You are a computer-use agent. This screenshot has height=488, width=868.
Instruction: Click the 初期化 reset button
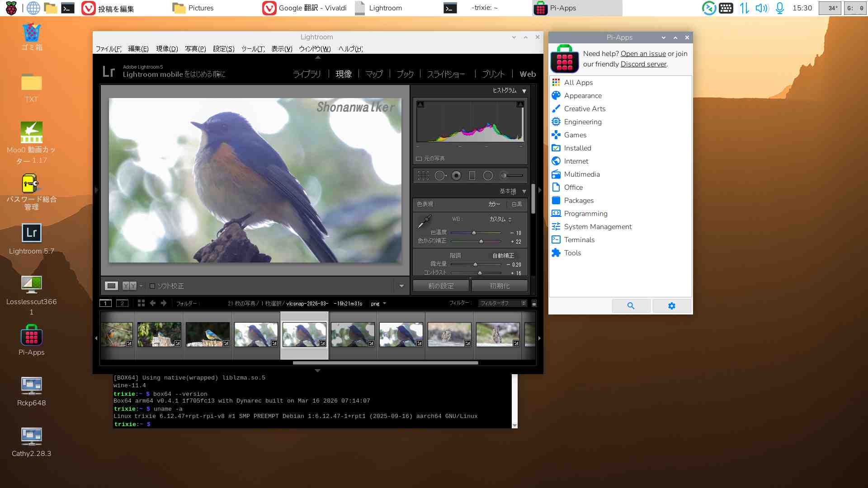click(x=500, y=286)
